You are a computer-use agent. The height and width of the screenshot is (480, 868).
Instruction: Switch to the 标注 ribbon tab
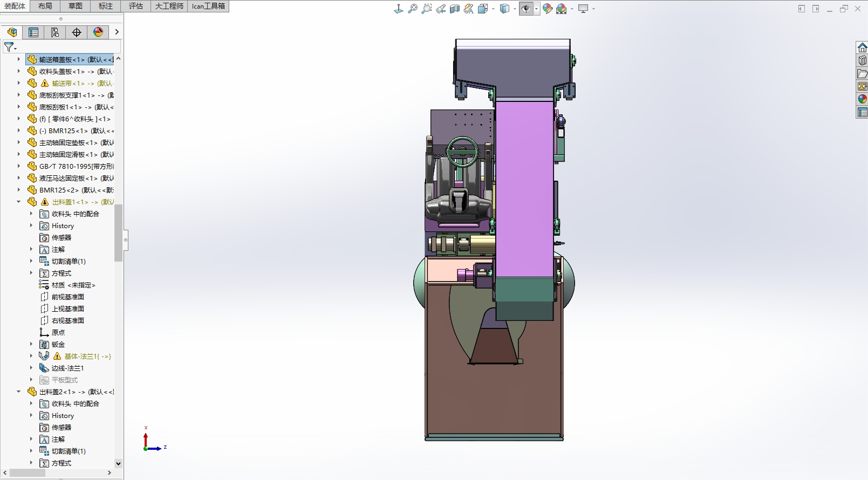click(x=106, y=6)
